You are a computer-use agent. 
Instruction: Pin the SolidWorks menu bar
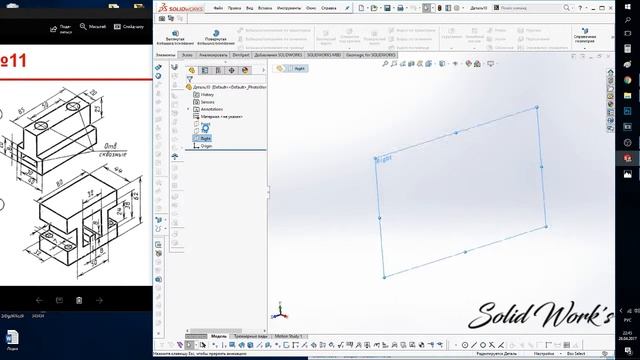pos(347,8)
